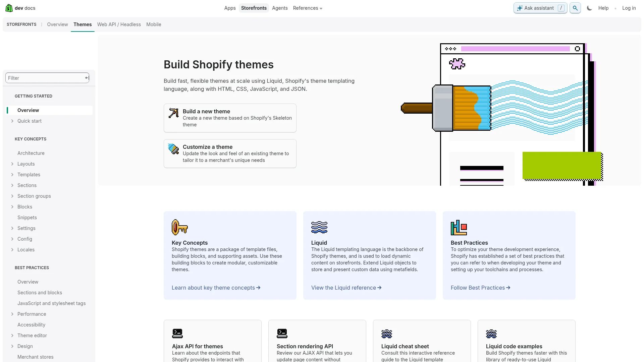Follow Learn about key theme concepts link
This screenshot has height=362, width=644.
216,288
